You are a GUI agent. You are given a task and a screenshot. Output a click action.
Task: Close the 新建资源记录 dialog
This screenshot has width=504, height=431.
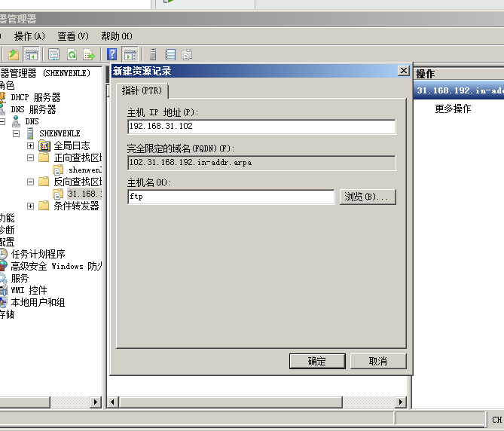pyautogui.click(x=403, y=71)
